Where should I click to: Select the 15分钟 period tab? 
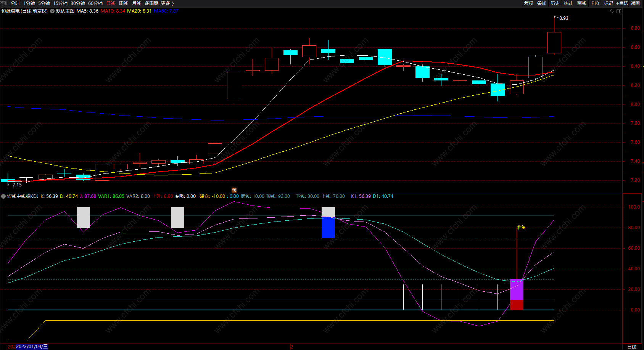[60, 3]
